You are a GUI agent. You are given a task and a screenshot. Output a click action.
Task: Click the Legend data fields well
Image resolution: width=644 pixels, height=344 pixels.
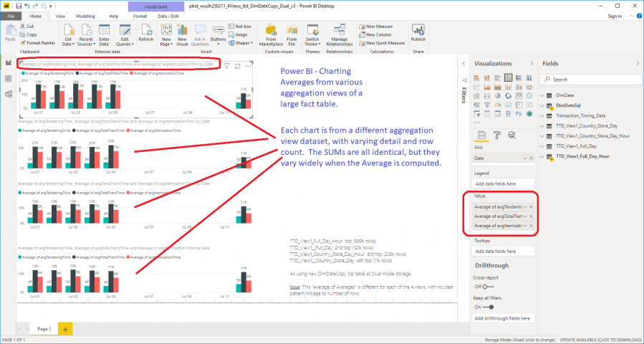[x=504, y=183]
